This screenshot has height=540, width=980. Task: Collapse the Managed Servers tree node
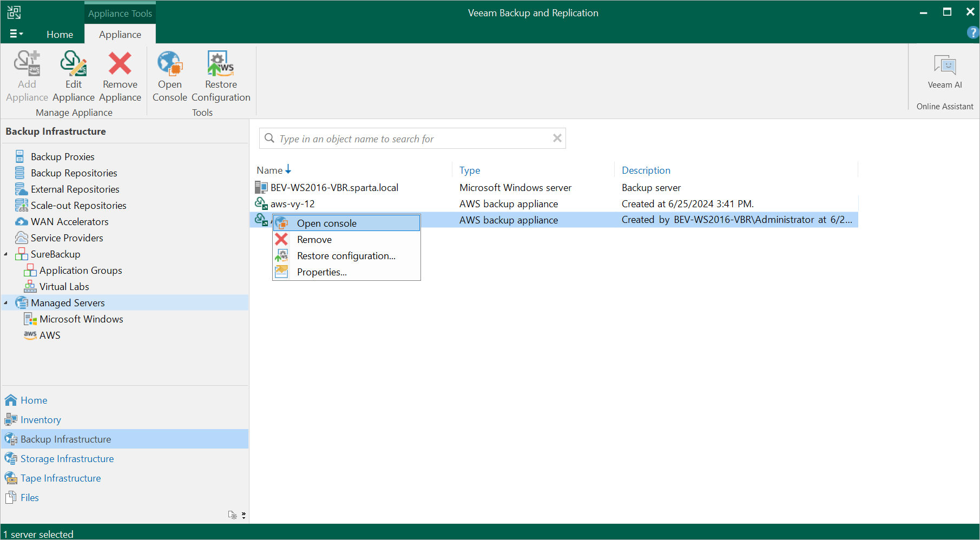6,303
